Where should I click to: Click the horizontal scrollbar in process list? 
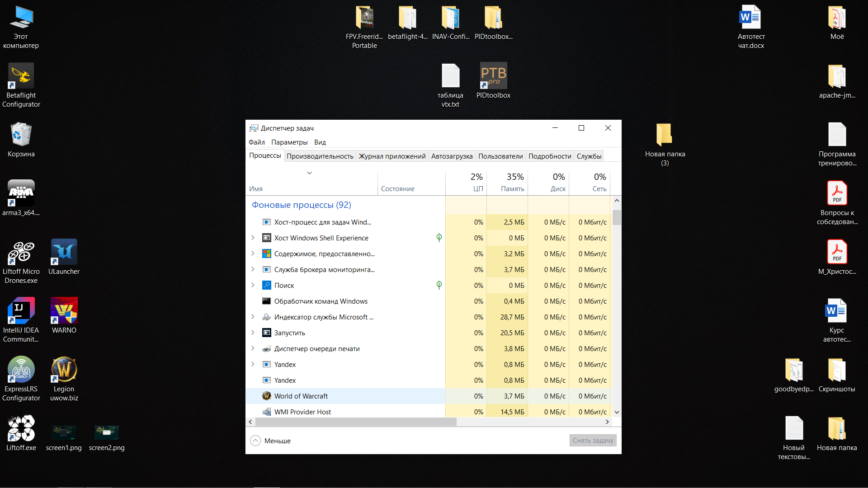click(356, 422)
